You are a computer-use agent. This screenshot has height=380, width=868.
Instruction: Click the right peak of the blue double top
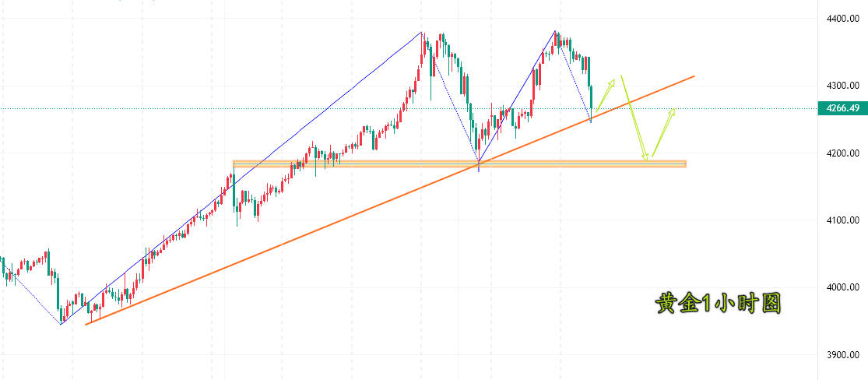pos(555,32)
